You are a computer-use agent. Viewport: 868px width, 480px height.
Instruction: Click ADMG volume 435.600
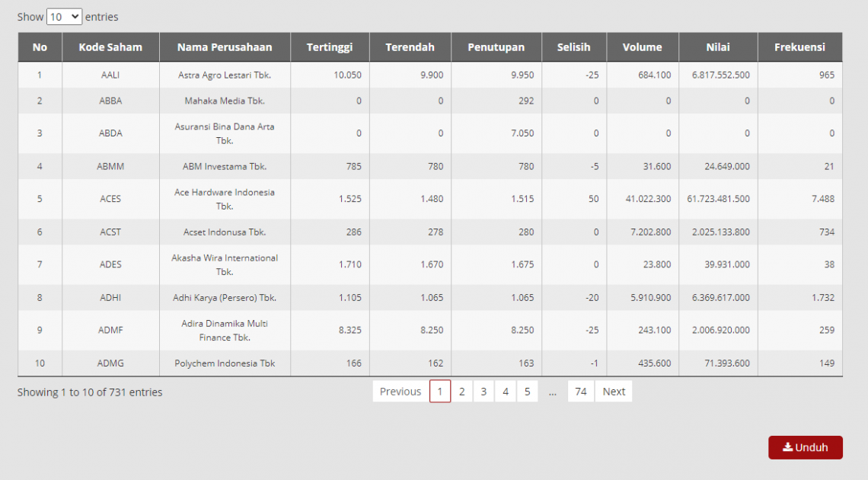click(x=654, y=363)
